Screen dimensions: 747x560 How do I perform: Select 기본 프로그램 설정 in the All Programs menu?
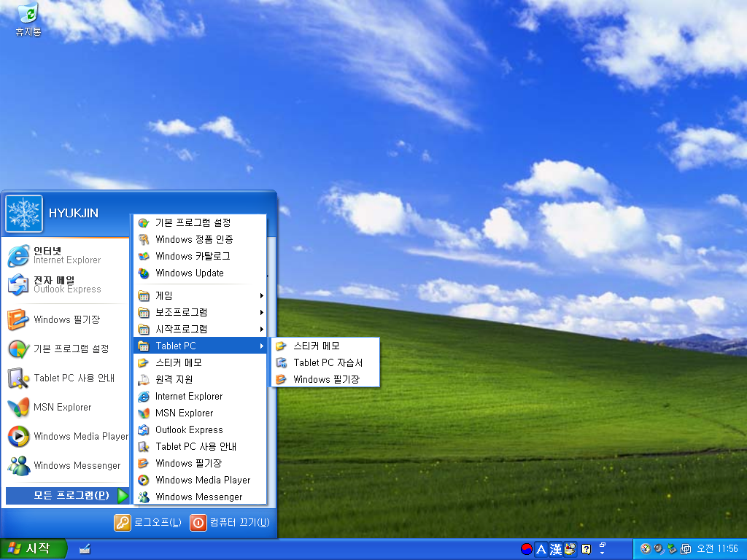click(200, 222)
